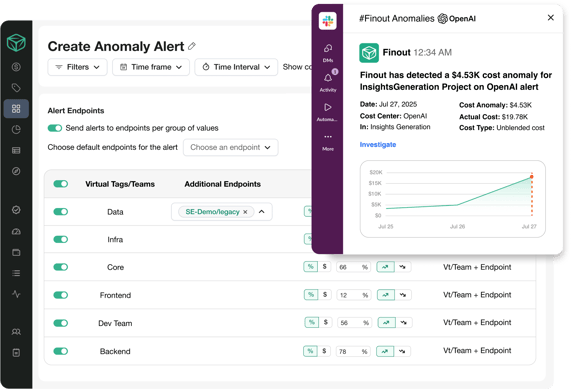Click the Backend threshold field showing 78
This screenshot has width=571, height=389.
coord(353,351)
